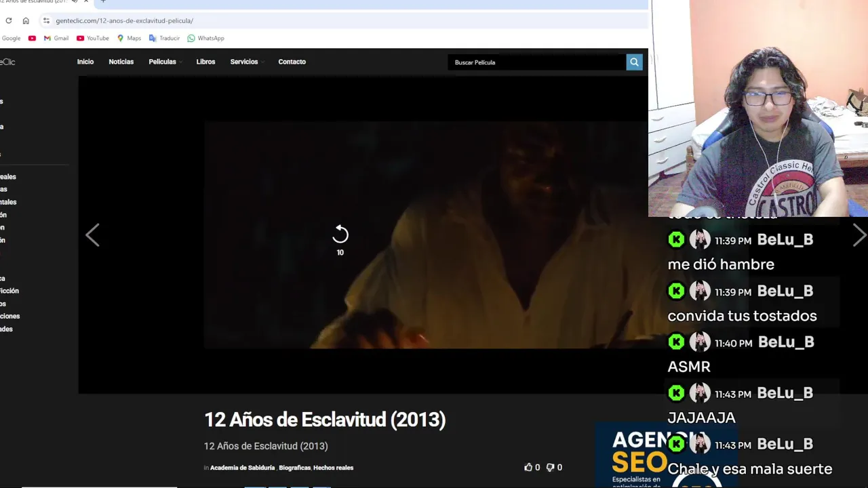This screenshot has width=868, height=488.
Task: Open the Contacto menu item
Action: [x=292, y=62]
